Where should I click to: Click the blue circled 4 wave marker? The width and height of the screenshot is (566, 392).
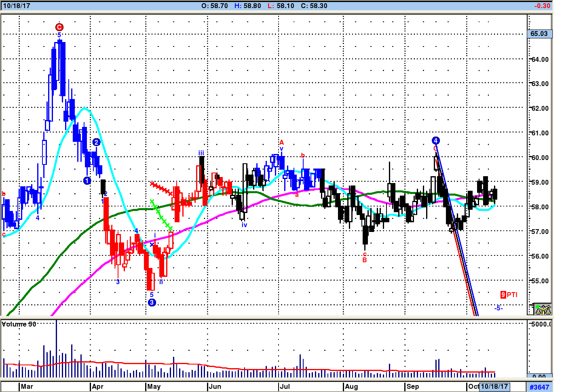pos(435,141)
